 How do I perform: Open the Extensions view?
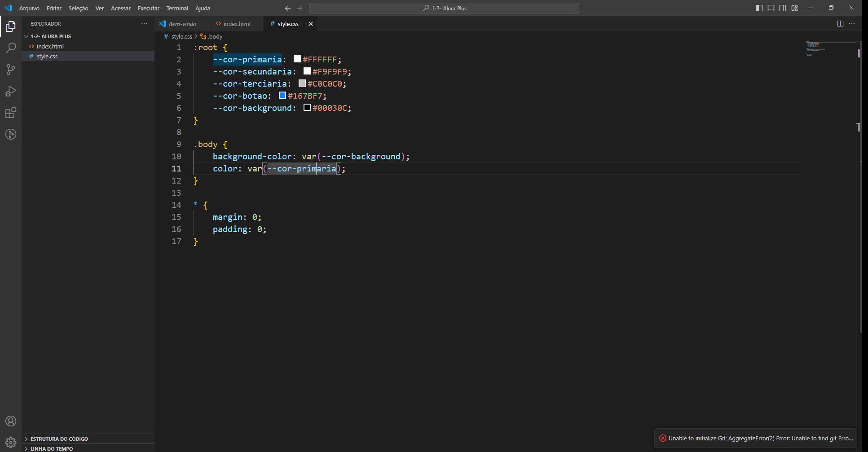click(11, 113)
